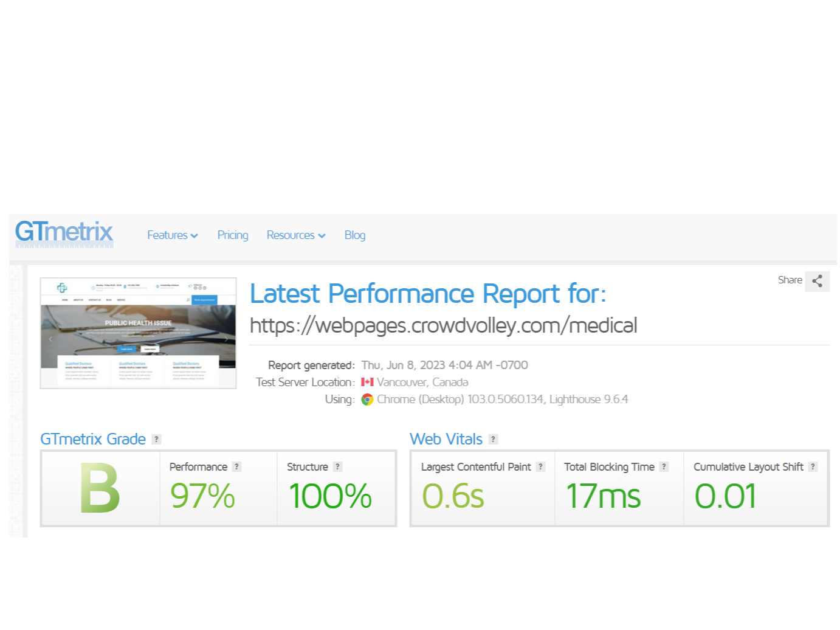Click the left arrow on site preview

pos(50,339)
